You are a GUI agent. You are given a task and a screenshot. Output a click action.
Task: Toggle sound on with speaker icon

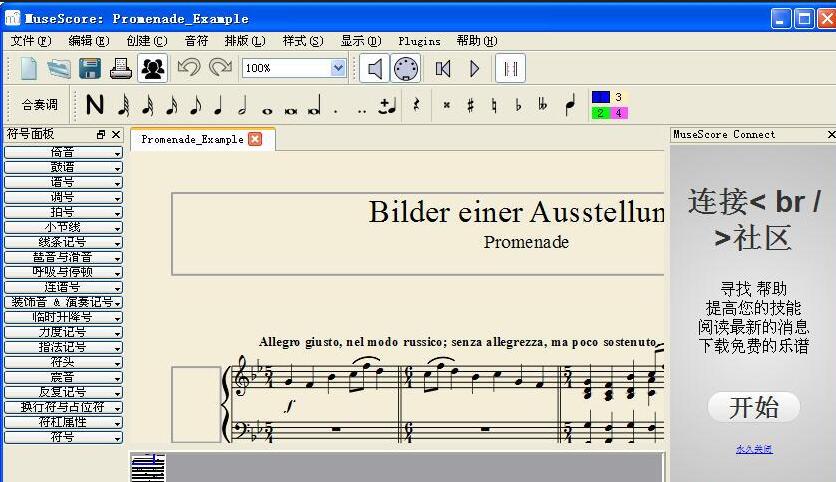(x=374, y=68)
